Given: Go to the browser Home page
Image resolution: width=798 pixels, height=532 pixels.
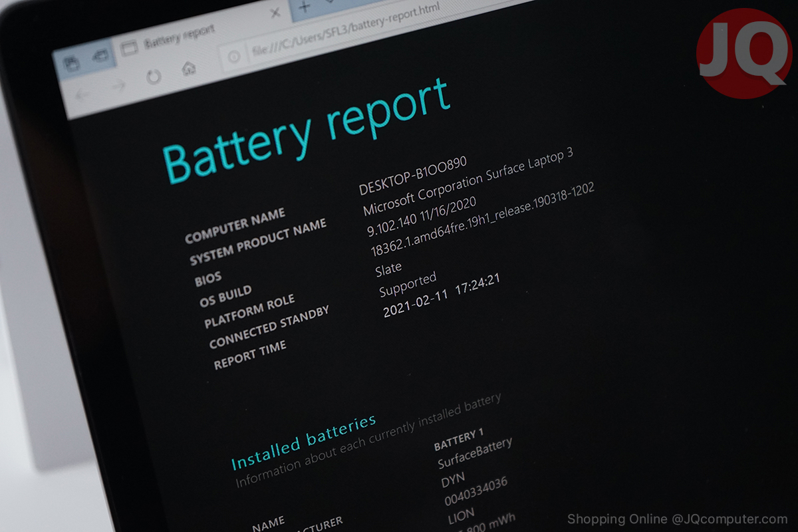Looking at the screenshot, I should pyautogui.click(x=189, y=68).
